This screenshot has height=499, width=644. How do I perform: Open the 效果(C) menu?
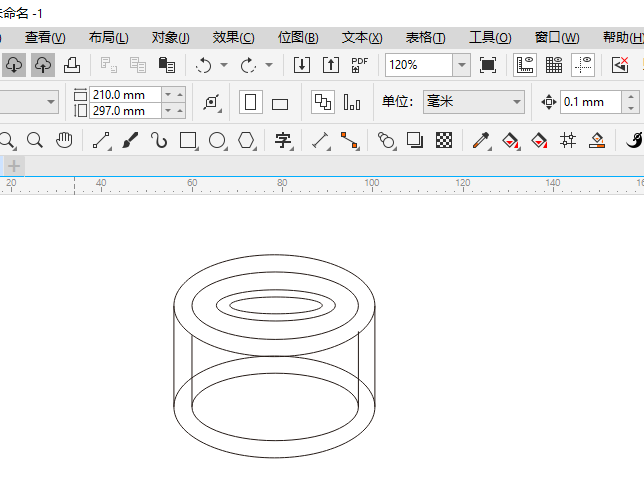(233, 37)
